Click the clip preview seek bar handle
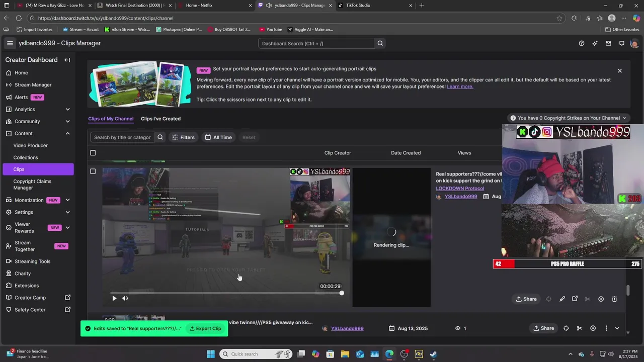The image size is (644, 362). click(342, 293)
